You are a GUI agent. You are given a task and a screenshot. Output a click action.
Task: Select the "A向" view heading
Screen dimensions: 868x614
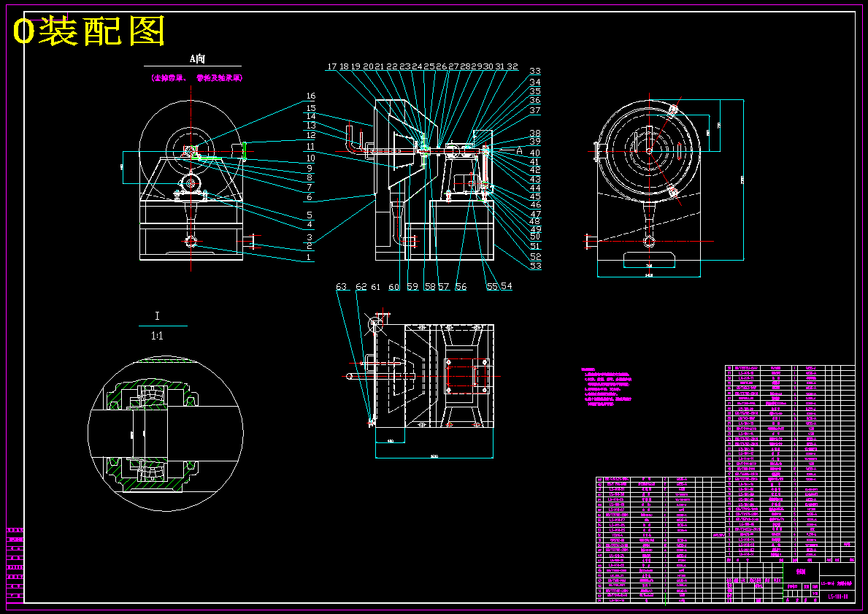coord(197,58)
